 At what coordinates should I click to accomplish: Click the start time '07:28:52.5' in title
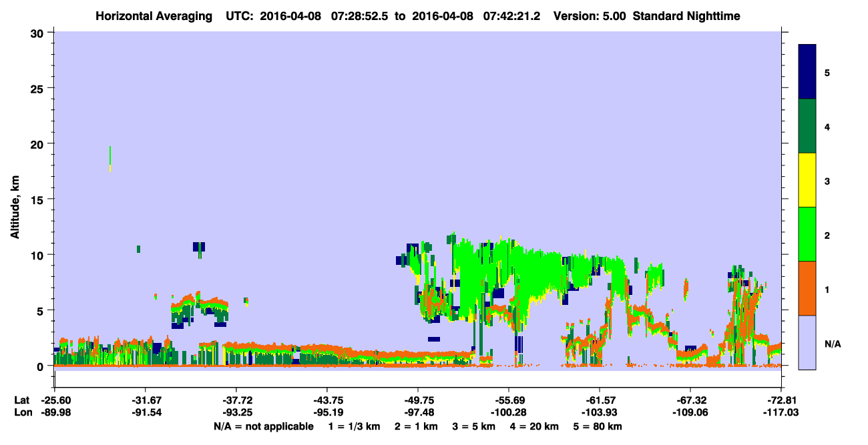359,15
